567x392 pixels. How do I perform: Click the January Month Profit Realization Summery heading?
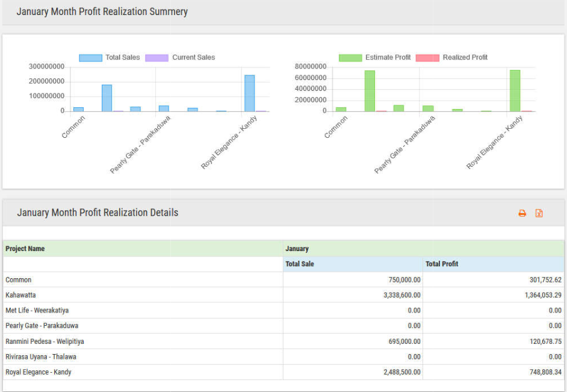102,12
